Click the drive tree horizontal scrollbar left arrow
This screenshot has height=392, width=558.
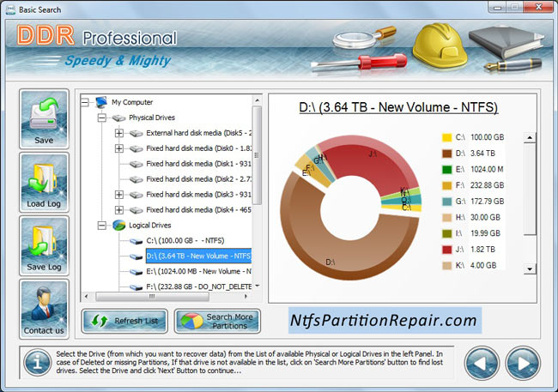86,296
